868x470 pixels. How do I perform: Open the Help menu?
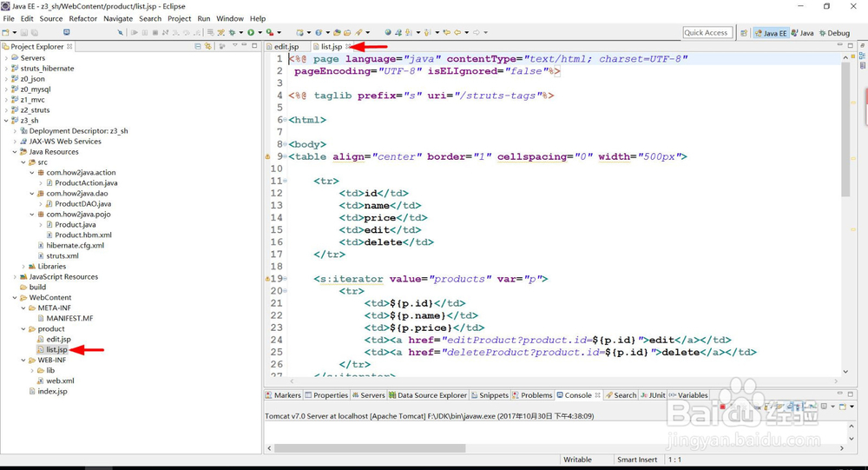(x=258, y=18)
